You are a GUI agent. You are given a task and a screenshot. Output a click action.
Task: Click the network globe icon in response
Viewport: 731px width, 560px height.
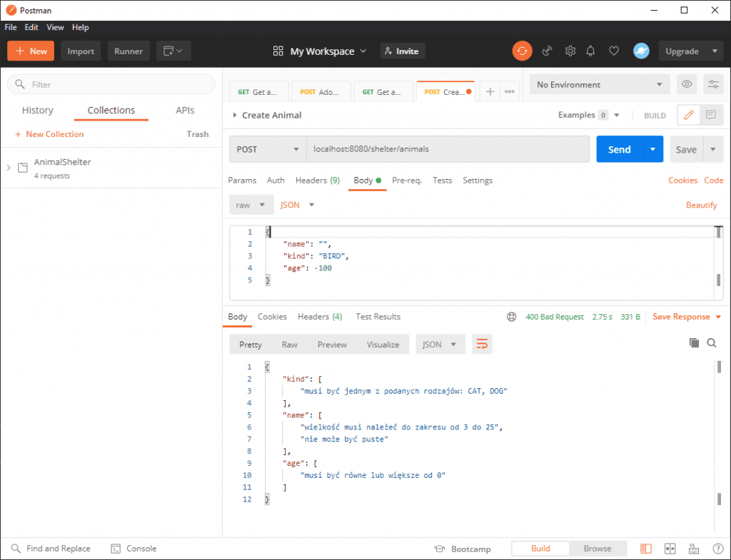click(x=511, y=317)
